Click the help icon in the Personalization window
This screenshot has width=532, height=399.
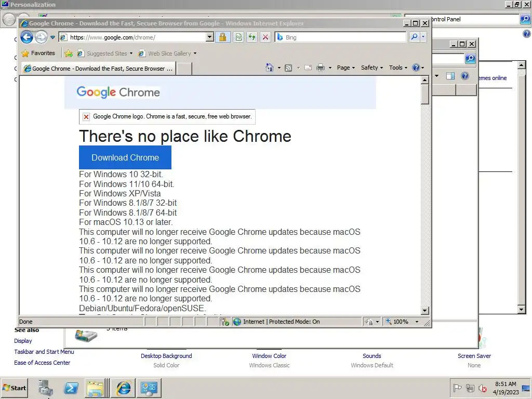pyautogui.click(x=527, y=34)
